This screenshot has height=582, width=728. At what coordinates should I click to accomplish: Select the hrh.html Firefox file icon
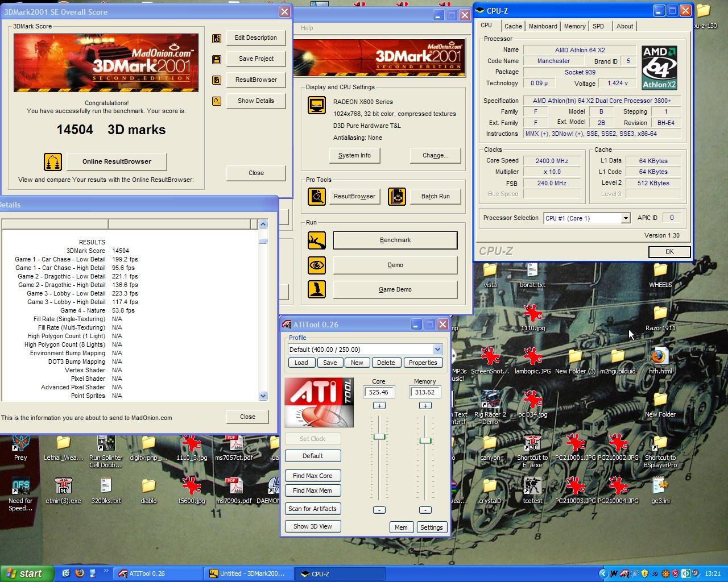coord(660,361)
